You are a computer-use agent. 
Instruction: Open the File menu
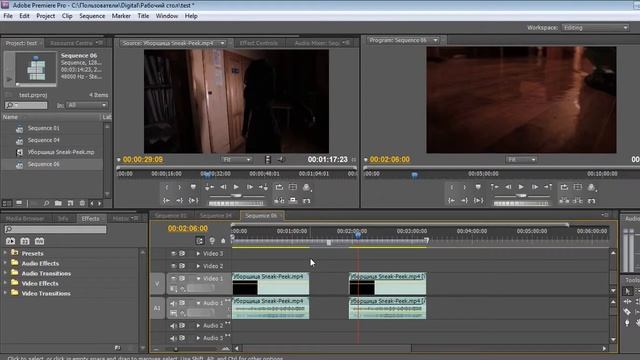(x=8, y=16)
